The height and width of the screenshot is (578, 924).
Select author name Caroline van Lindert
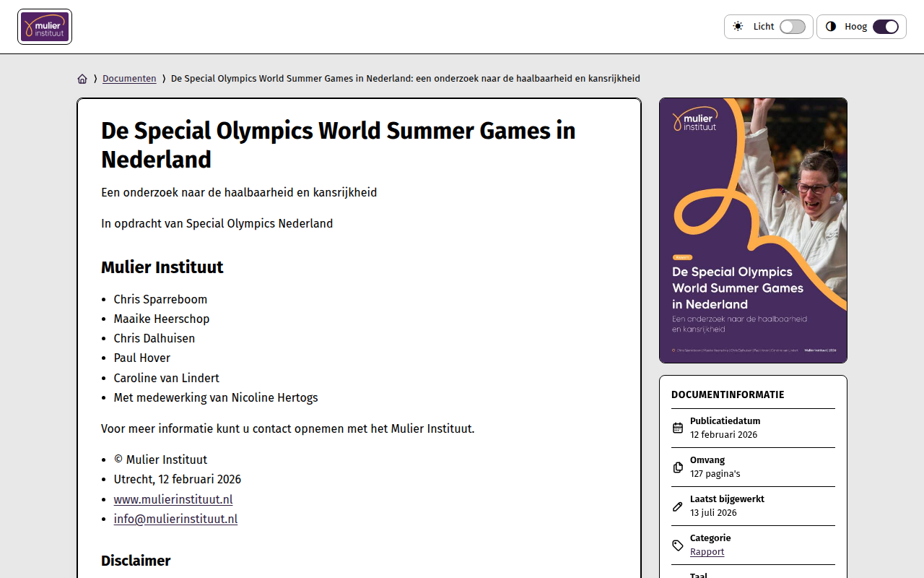pyautogui.click(x=167, y=378)
